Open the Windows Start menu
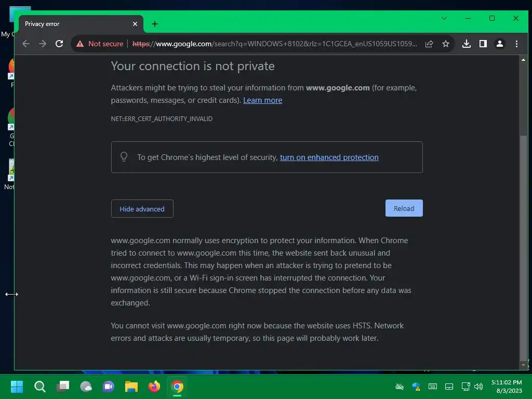 click(17, 387)
